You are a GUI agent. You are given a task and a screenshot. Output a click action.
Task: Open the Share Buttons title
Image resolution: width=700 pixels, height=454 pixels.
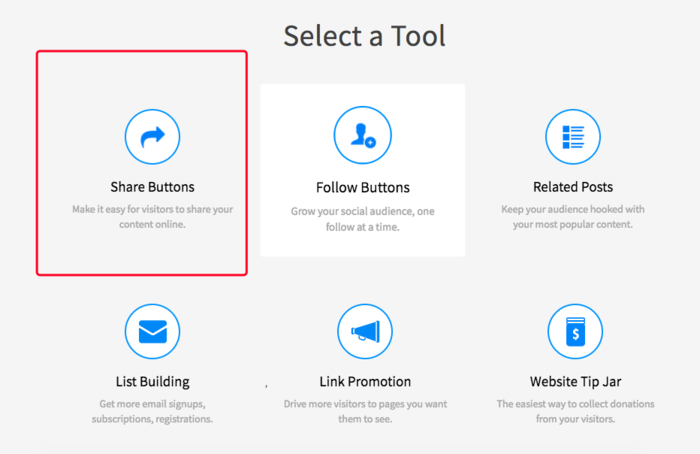152,187
